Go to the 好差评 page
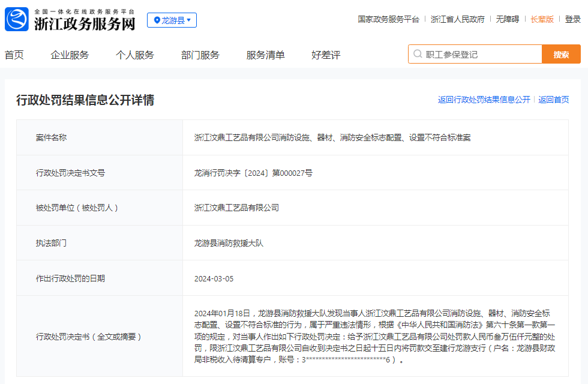 click(x=326, y=55)
